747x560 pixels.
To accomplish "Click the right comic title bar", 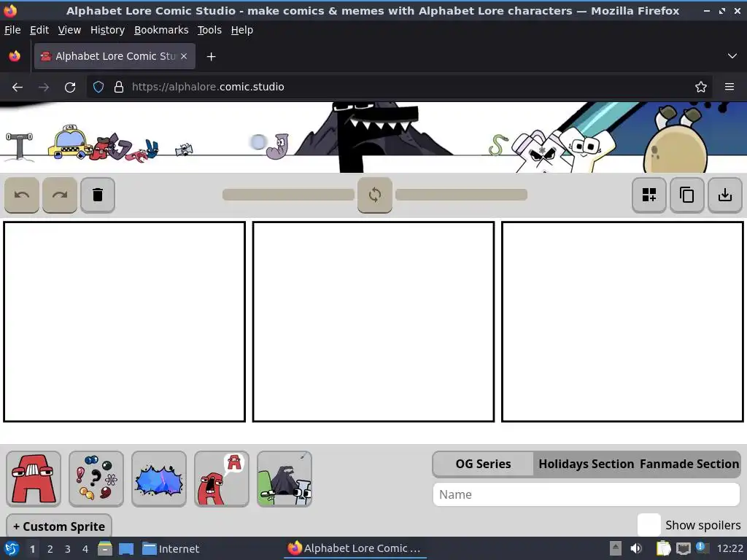I will pyautogui.click(x=461, y=195).
